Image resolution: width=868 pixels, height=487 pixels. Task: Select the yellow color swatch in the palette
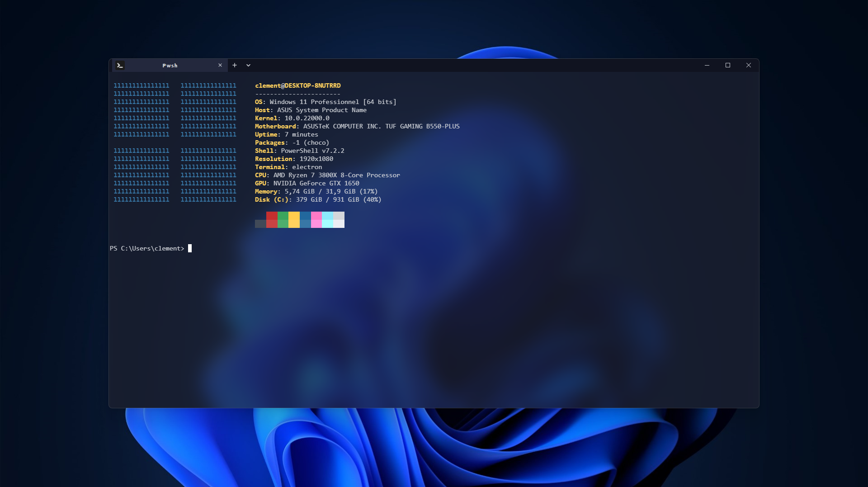(x=294, y=220)
